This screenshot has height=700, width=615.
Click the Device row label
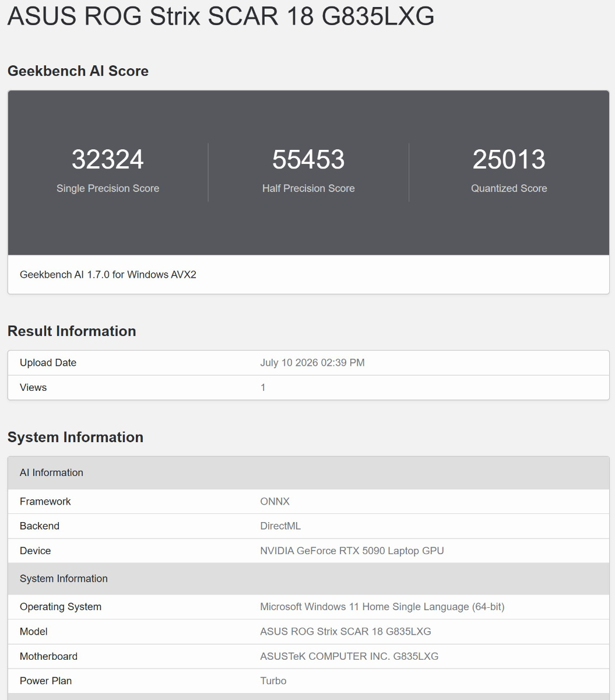[35, 551]
